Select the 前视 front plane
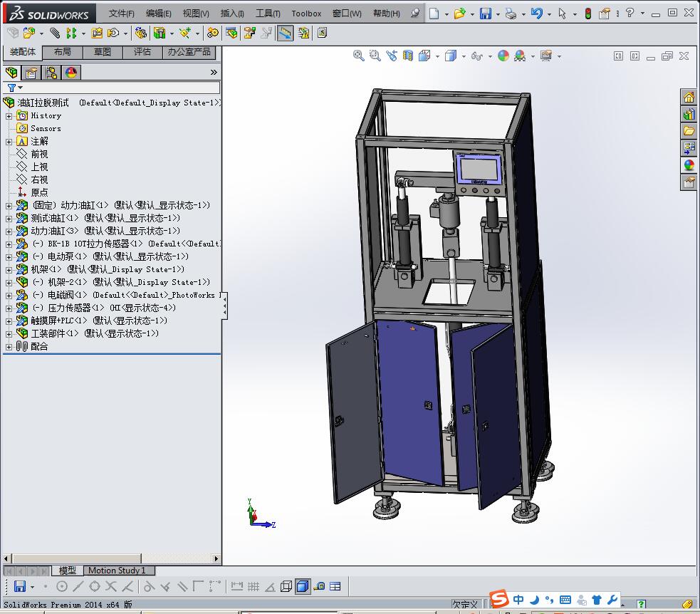 [x=39, y=155]
